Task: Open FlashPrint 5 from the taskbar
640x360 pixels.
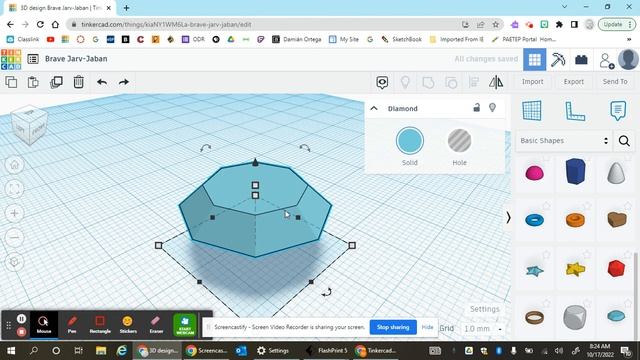Action: coord(327,351)
